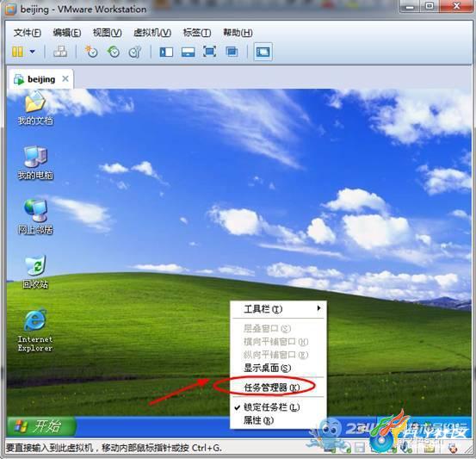This screenshot has height=459, width=476.
Task: Click the Revert to snapshot toolbar icon
Action: 114,52
